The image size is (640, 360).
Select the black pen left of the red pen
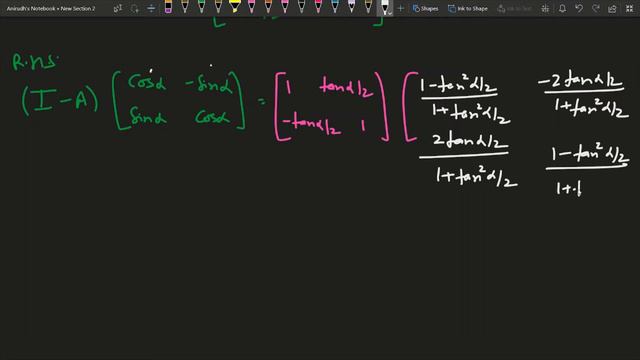click(x=301, y=7)
